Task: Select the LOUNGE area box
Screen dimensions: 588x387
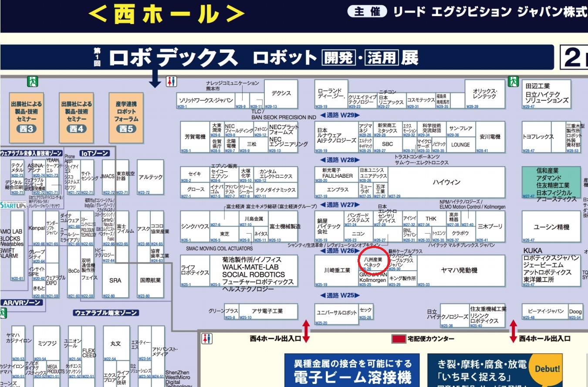Action: click(x=461, y=145)
